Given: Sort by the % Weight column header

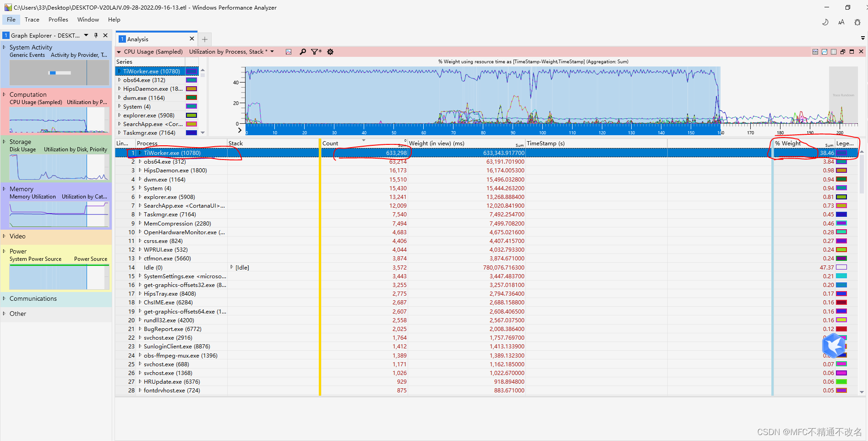Looking at the screenshot, I should [804, 143].
